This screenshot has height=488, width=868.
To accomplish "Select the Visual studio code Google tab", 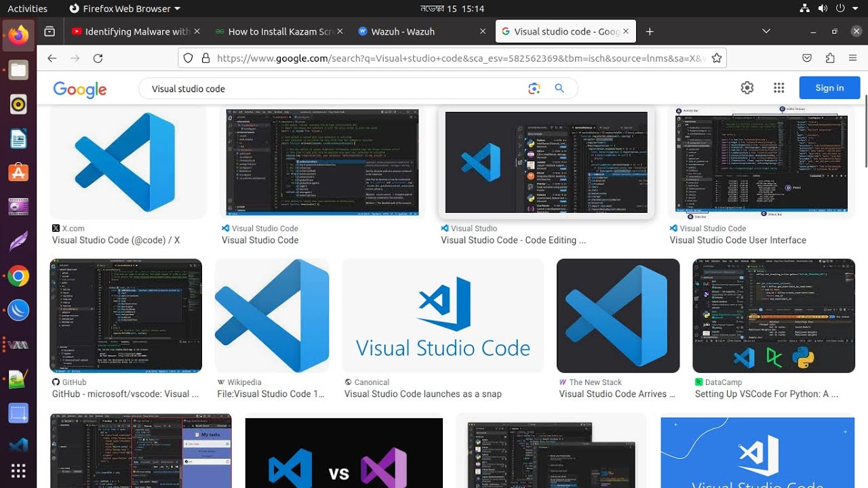I will pyautogui.click(x=565, y=31).
